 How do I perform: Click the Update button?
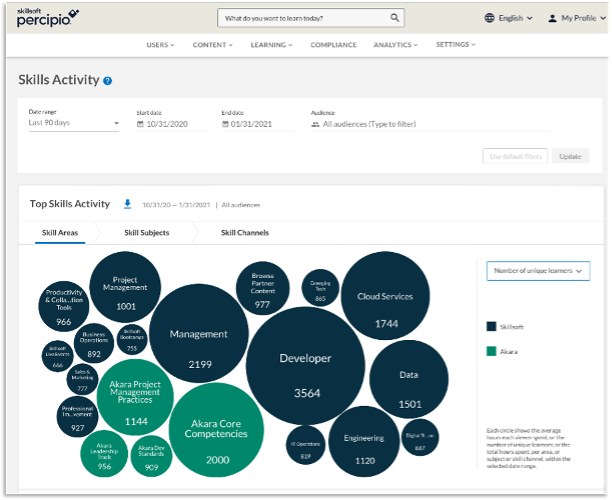click(x=570, y=157)
